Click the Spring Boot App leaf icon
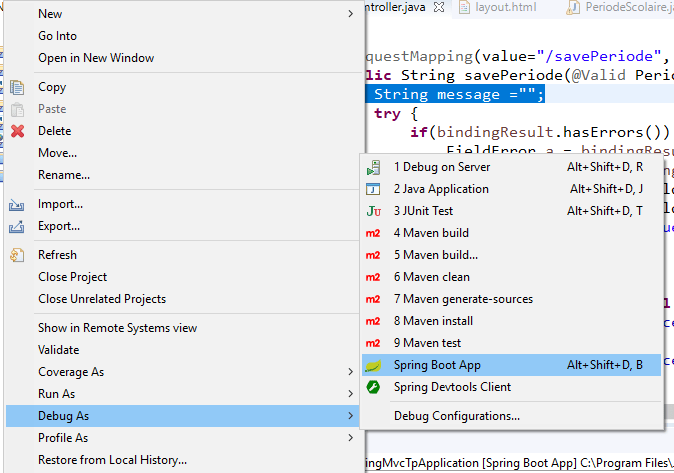Screen dimensions: 674x473 click(373, 366)
